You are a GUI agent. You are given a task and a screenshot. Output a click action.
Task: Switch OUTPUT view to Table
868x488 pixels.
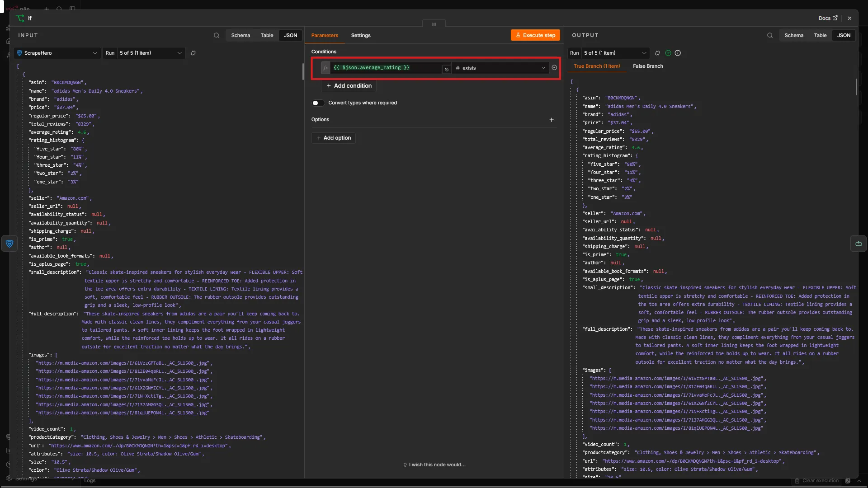pyautogui.click(x=820, y=35)
